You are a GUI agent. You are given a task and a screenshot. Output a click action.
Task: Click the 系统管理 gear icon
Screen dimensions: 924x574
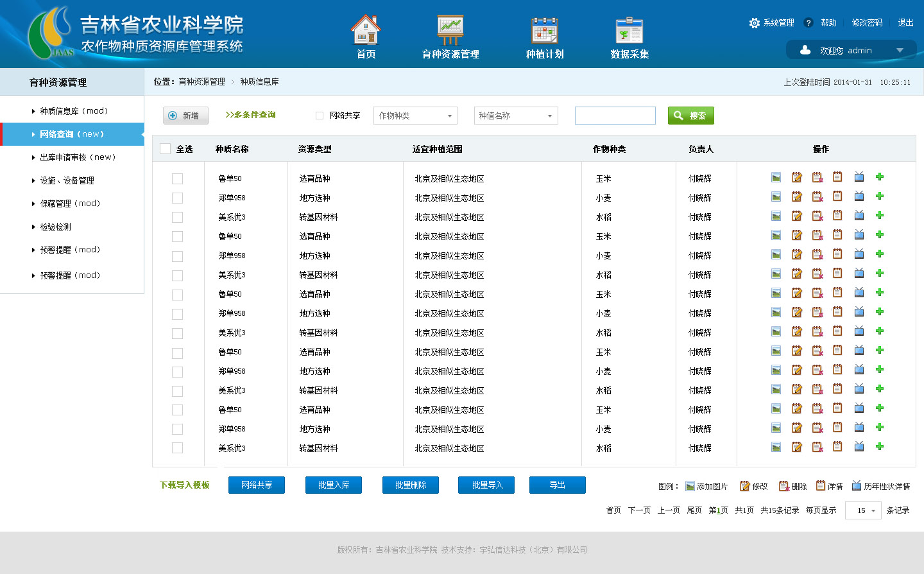(755, 23)
